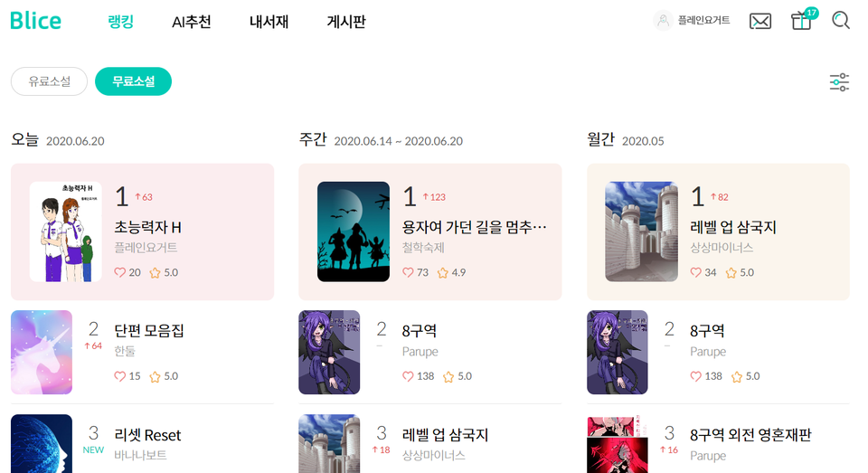This screenshot has width=868, height=473.
Task: Open the filter sliders icon
Action: click(839, 82)
